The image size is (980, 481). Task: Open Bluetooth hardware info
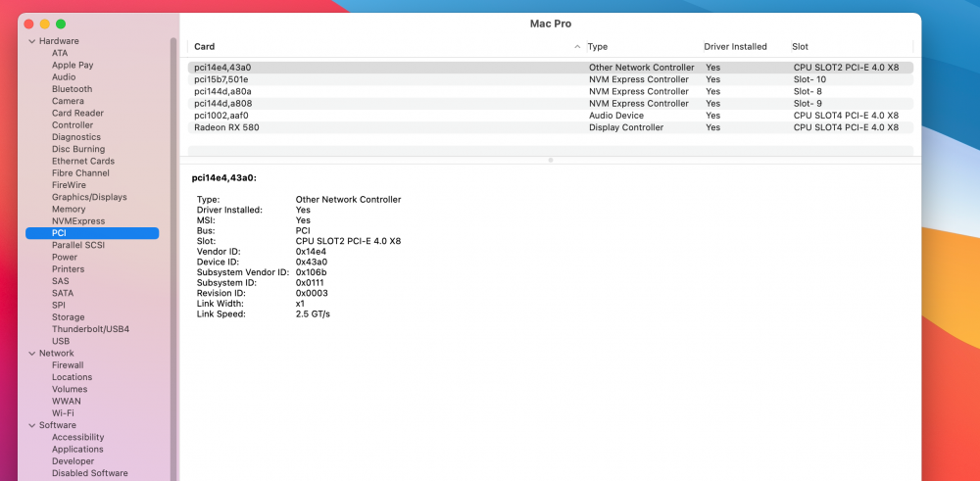coord(72,89)
